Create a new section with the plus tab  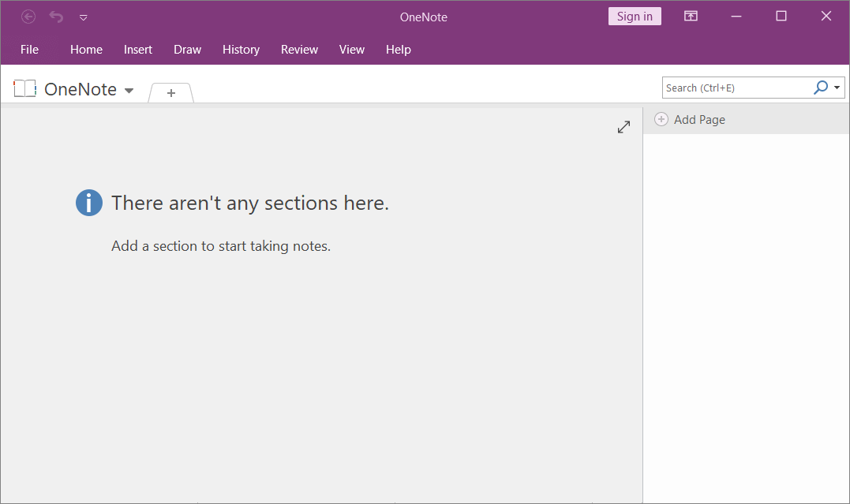(x=170, y=92)
